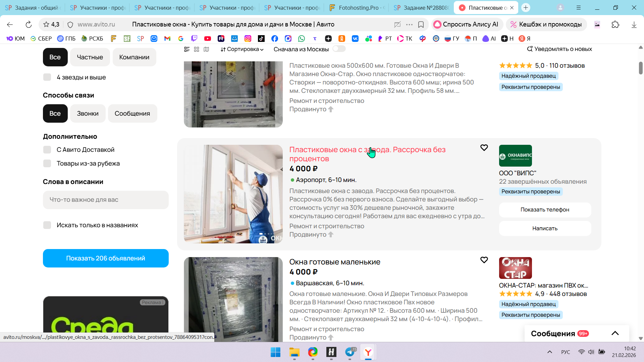Open the Сортировка dropdown
Screen dimensions: 644x362
242,49
